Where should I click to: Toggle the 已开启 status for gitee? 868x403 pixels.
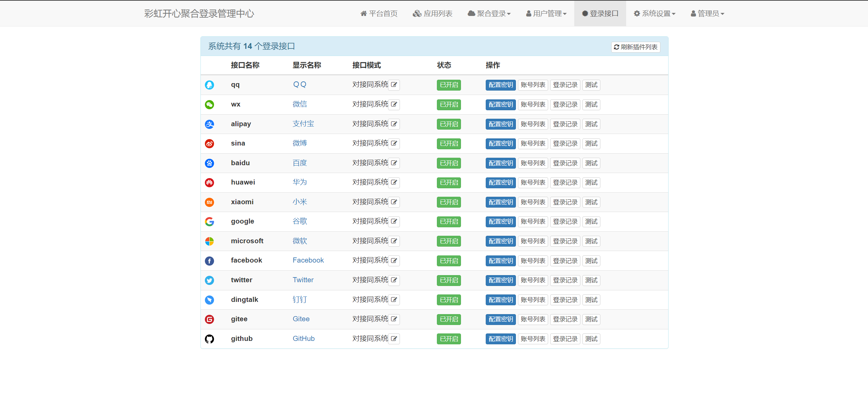pos(448,319)
